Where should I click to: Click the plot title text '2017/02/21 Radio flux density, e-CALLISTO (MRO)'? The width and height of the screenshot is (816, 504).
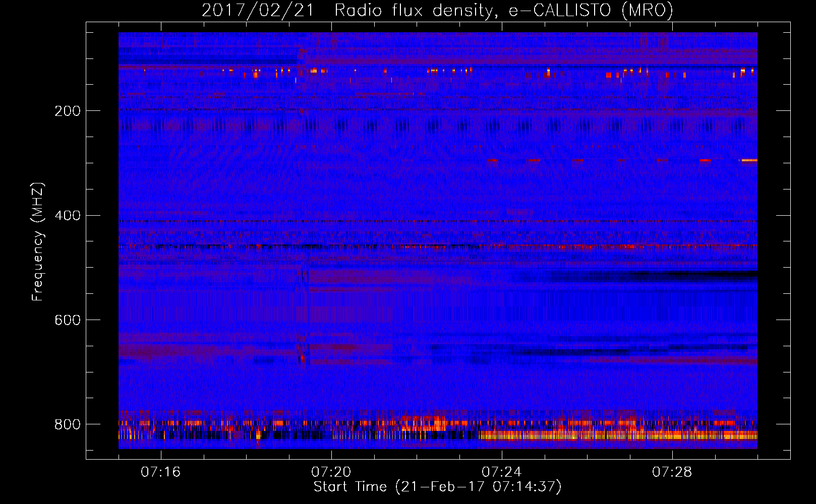coord(437,10)
